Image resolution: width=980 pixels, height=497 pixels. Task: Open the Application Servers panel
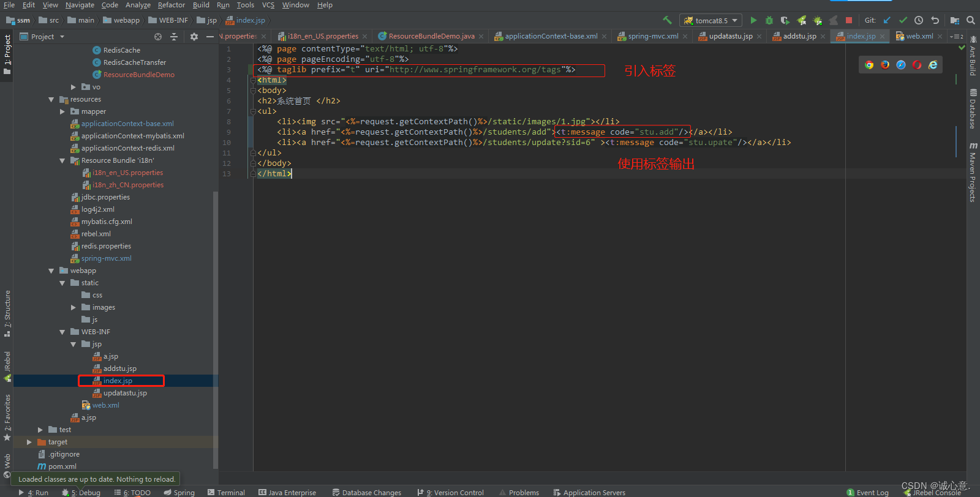pyautogui.click(x=589, y=492)
